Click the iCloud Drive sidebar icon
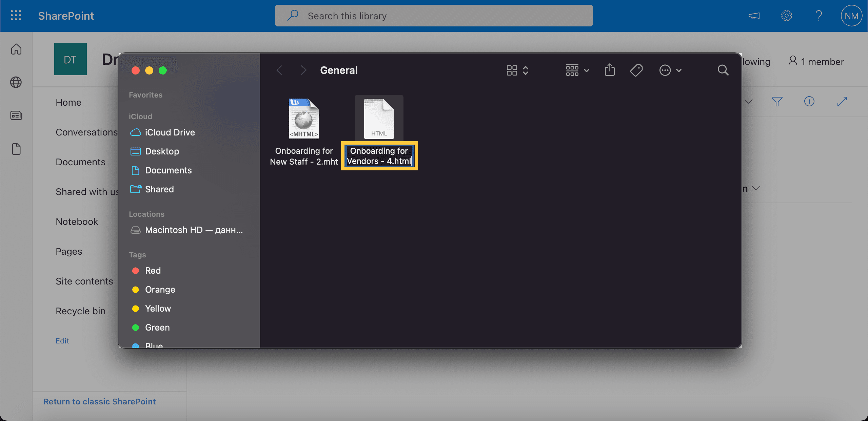This screenshot has height=421, width=868. [x=135, y=132]
